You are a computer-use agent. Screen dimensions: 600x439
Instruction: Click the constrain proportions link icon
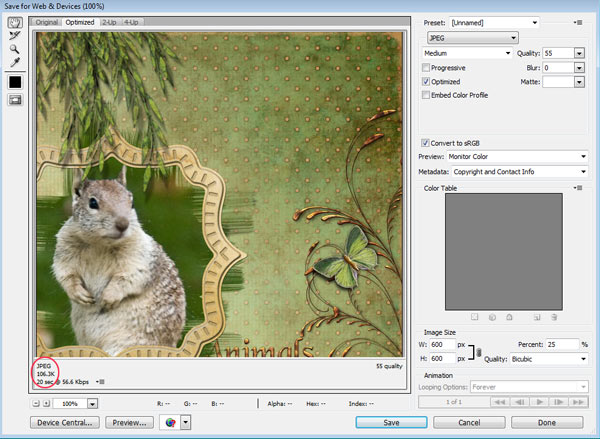(x=477, y=351)
